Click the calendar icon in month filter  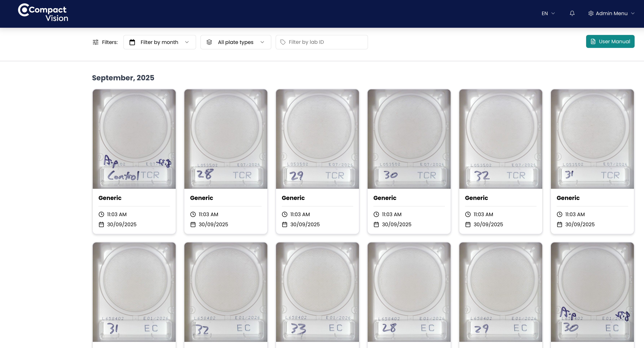coord(132,42)
